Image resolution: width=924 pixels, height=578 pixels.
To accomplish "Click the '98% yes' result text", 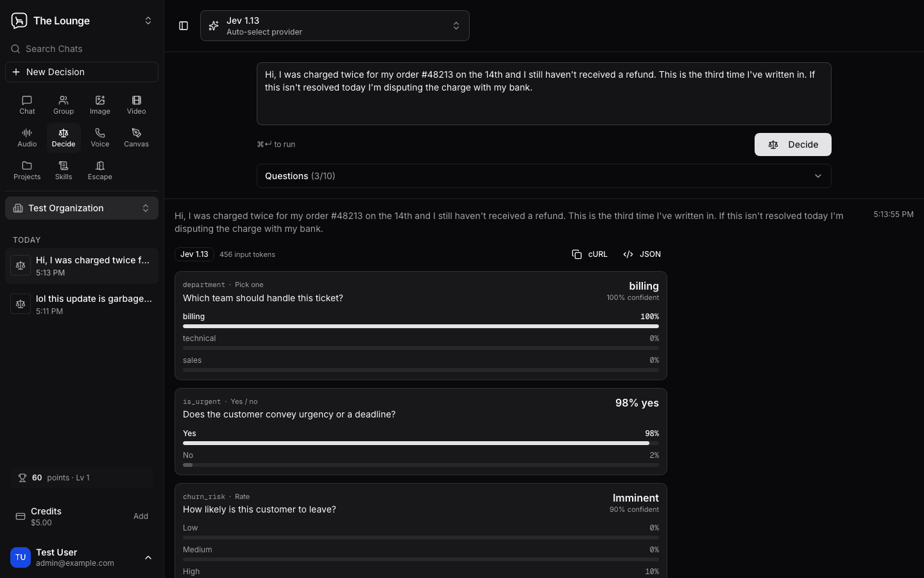I will [637, 403].
